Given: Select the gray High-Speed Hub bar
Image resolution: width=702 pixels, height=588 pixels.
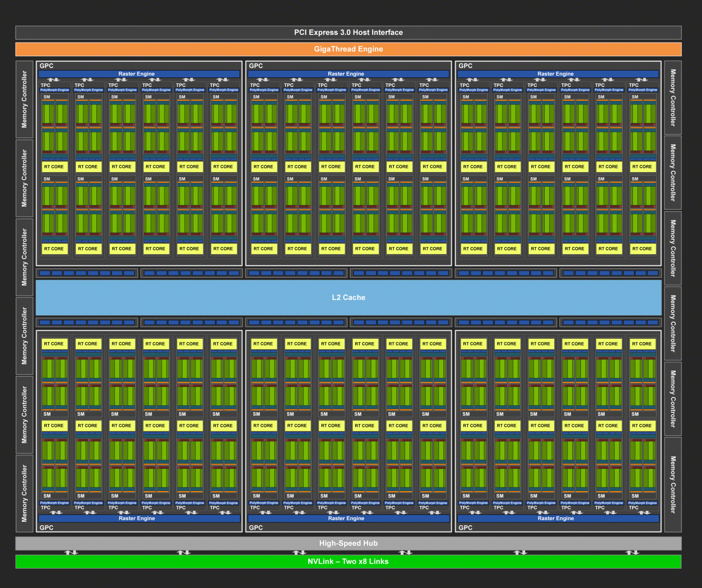Looking at the screenshot, I should 348,543.
